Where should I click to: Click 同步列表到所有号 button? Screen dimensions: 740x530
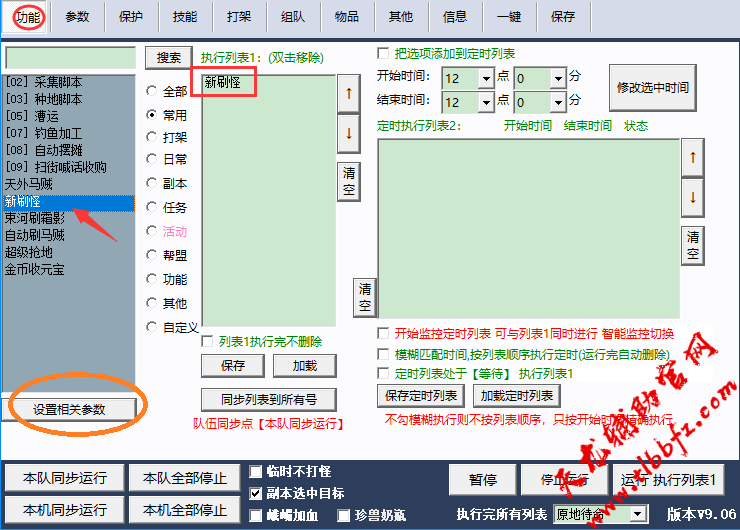[x=269, y=400]
